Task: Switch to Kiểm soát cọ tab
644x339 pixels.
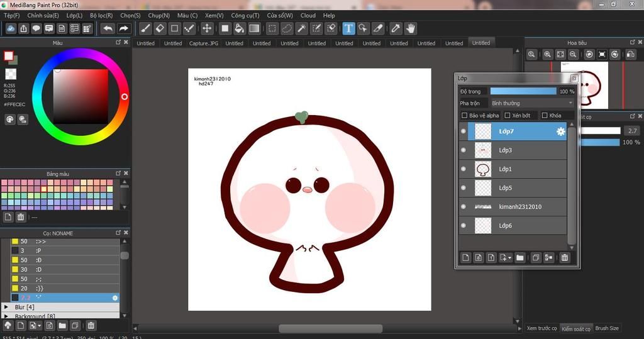Action: (576, 328)
